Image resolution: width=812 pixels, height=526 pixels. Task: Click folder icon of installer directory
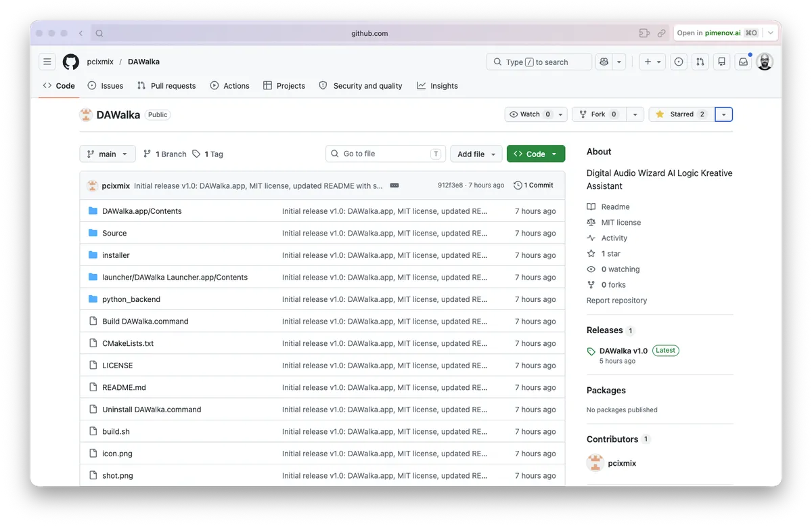93,255
